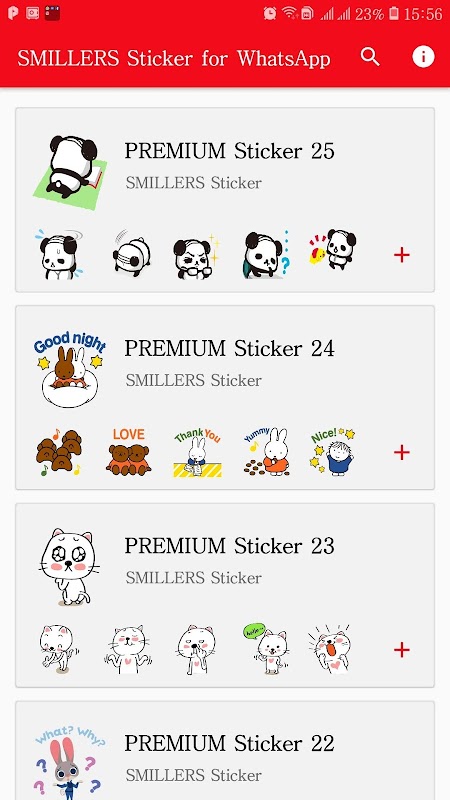The height and width of the screenshot is (800, 450).
Task: Select the Yummy bunny sticker preview
Action: click(266, 452)
